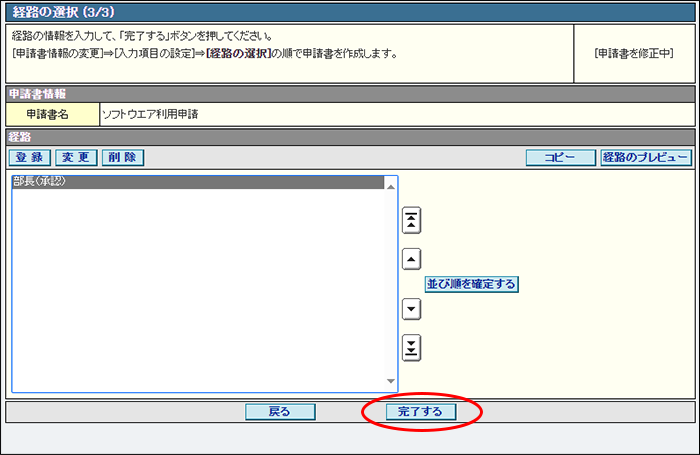Select the 部長(承認) route entry
Viewport: 700px width, 455px height.
click(x=198, y=182)
